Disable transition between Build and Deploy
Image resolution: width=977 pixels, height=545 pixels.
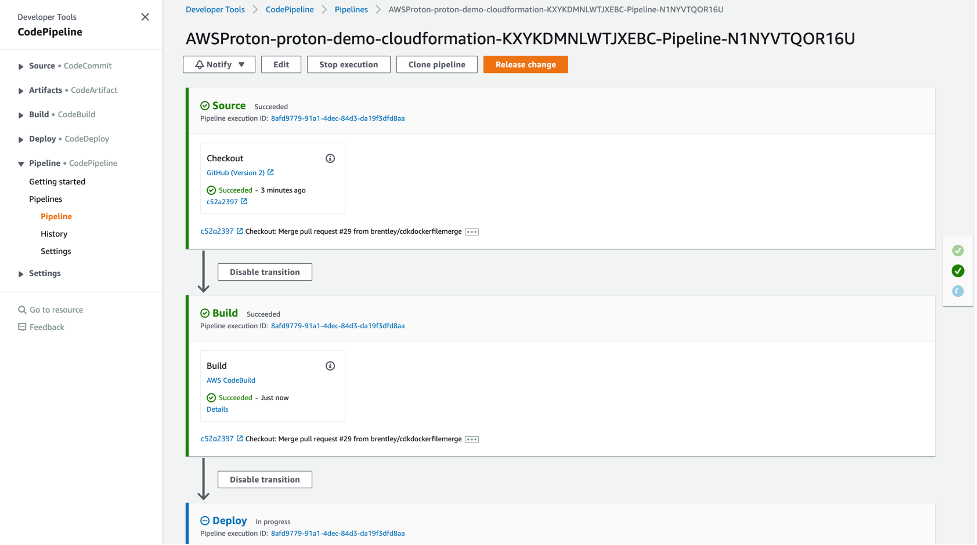tap(265, 480)
